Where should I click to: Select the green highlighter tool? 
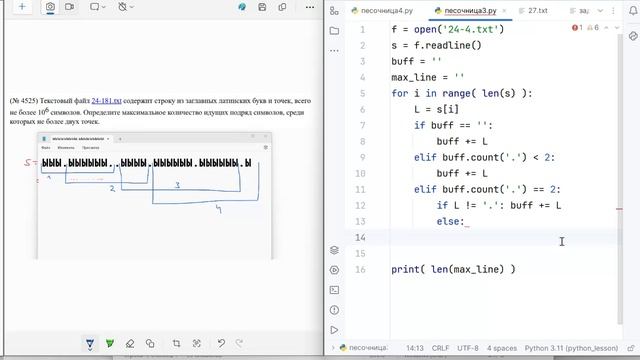(x=110, y=344)
